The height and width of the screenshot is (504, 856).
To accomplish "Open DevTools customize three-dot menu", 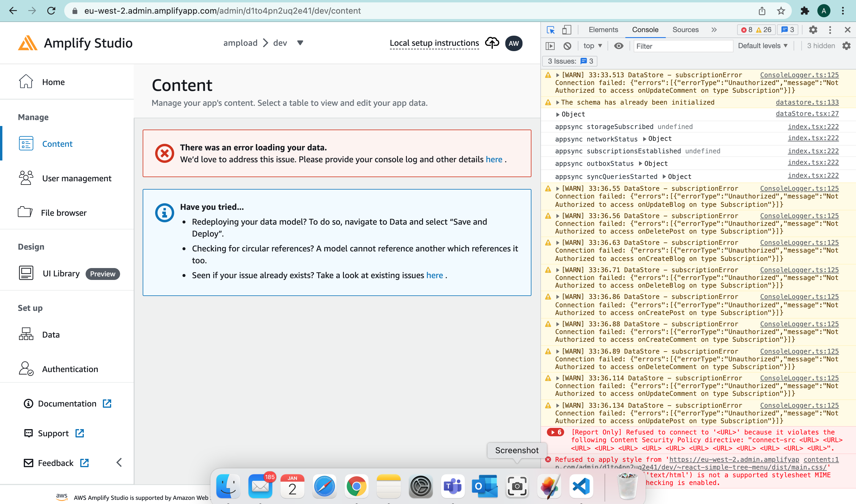I will pyautogui.click(x=830, y=30).
